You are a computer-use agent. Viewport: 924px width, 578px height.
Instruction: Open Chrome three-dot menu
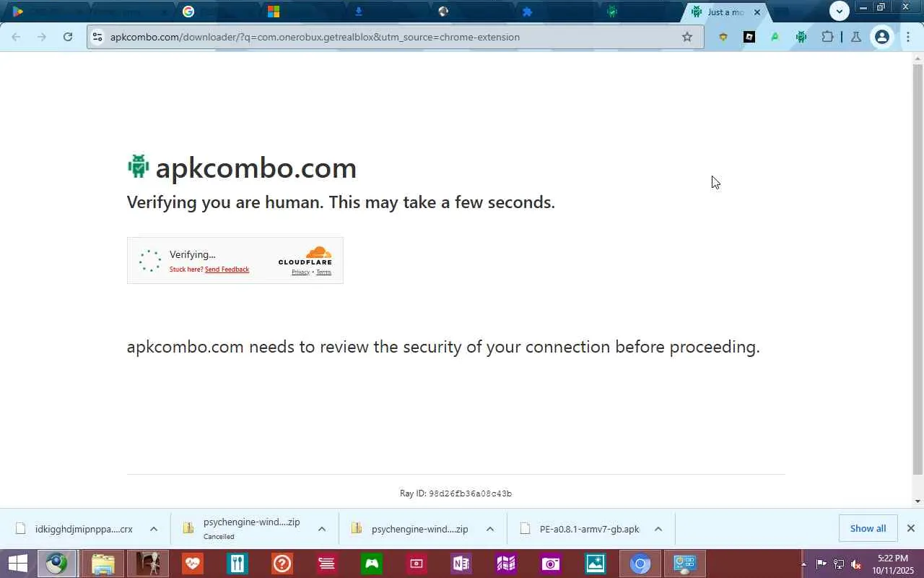pyautogui.click(x=908, y=37)
